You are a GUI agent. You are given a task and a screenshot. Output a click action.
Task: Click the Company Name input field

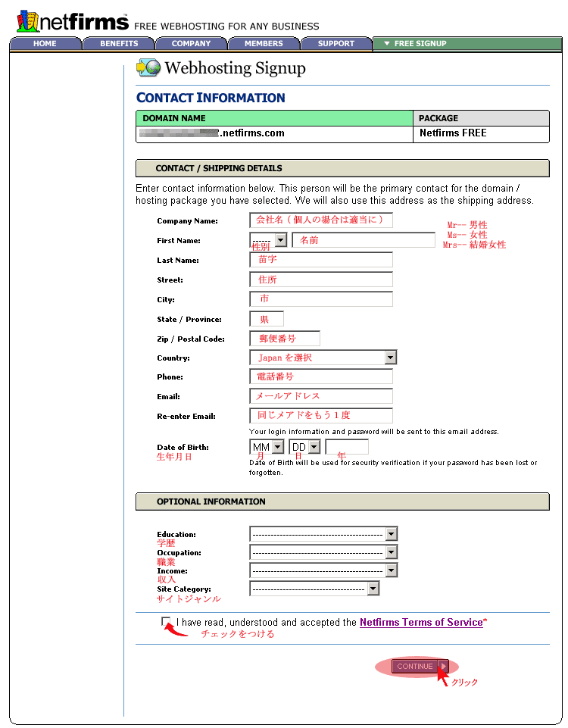[x=321, y=220]
